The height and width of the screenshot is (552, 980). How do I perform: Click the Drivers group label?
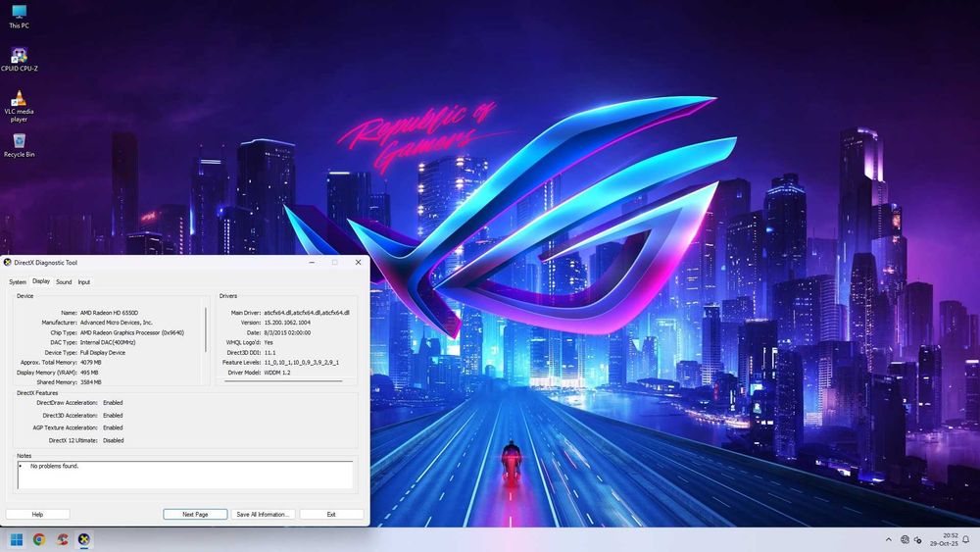click(x=228, y=296)
